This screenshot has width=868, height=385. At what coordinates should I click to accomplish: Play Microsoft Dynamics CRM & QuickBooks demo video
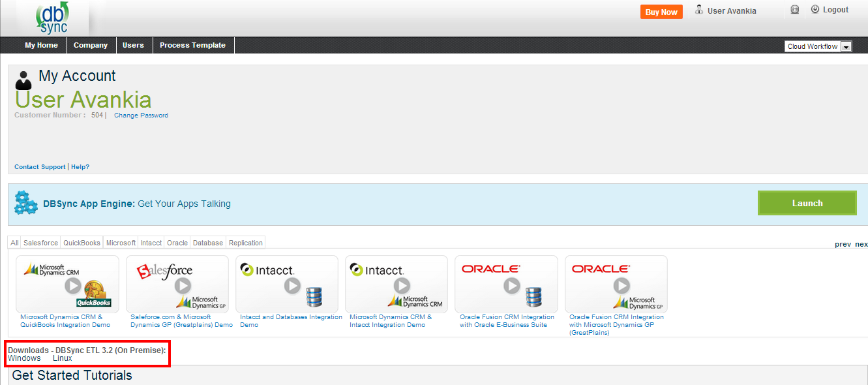[x=72, y=285]
